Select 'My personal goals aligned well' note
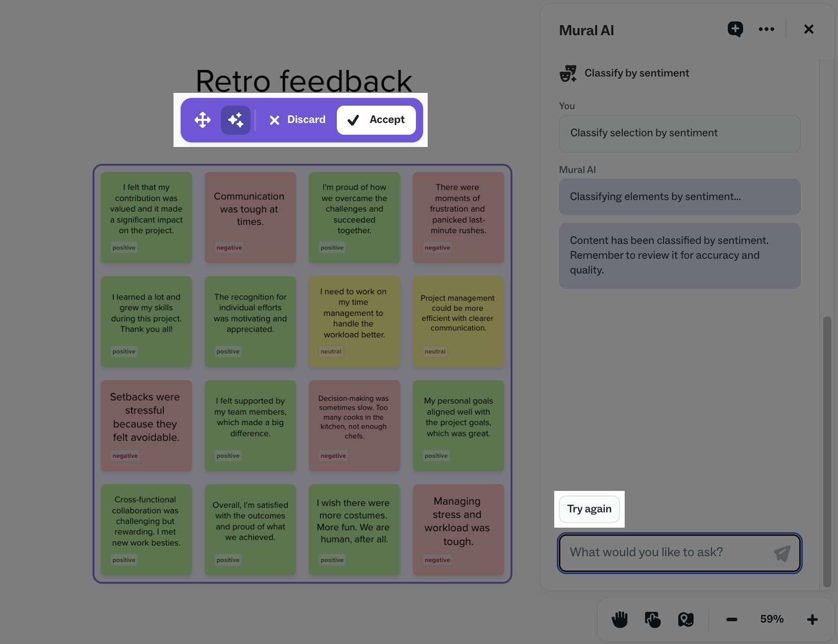 pos(458,426)
